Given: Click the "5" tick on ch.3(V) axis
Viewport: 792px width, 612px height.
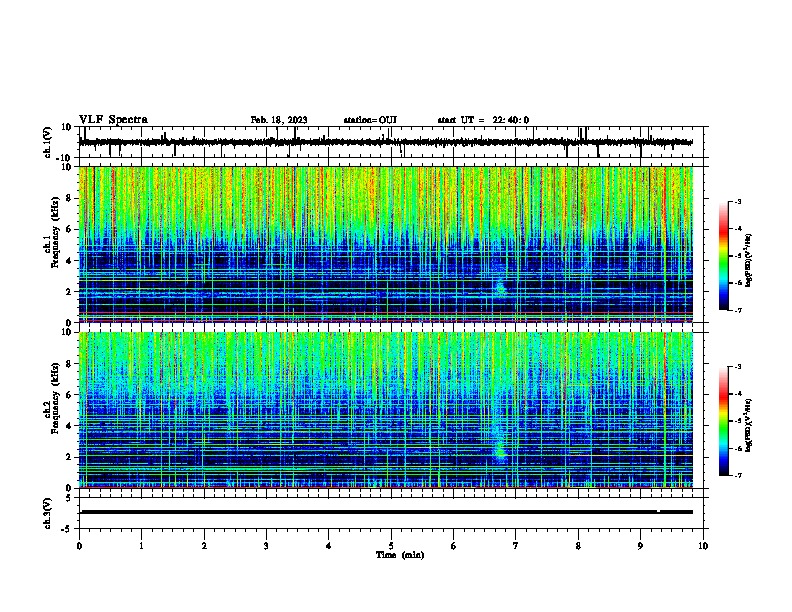Looking at the screenshot, I should (69, 497).
